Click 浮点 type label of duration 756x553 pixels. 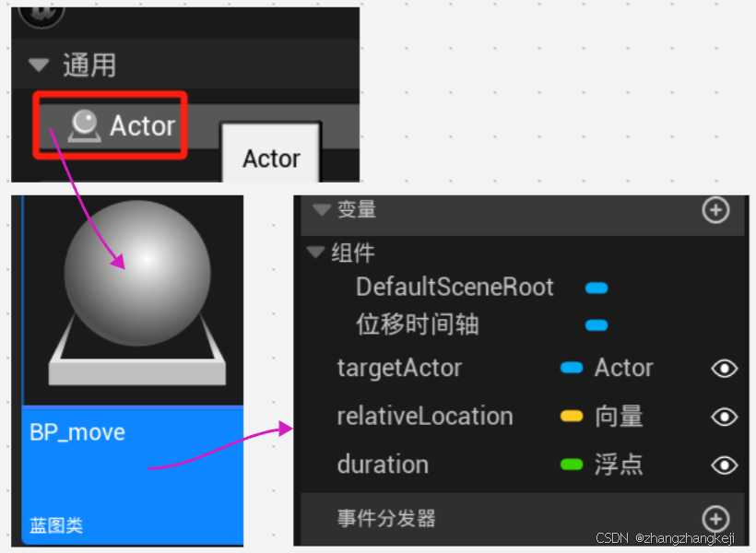(x=619, y=465)
